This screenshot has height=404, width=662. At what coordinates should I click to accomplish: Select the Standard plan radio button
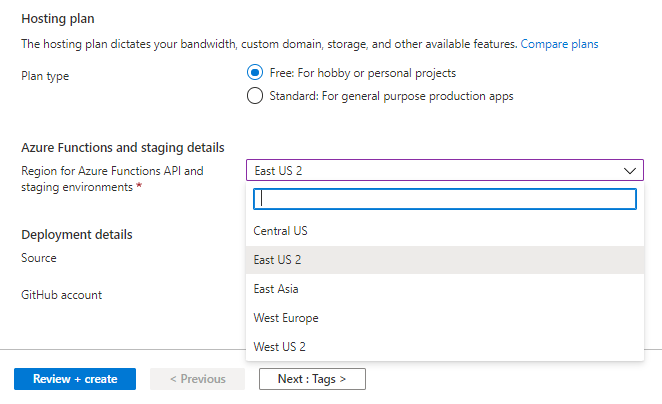254,96
